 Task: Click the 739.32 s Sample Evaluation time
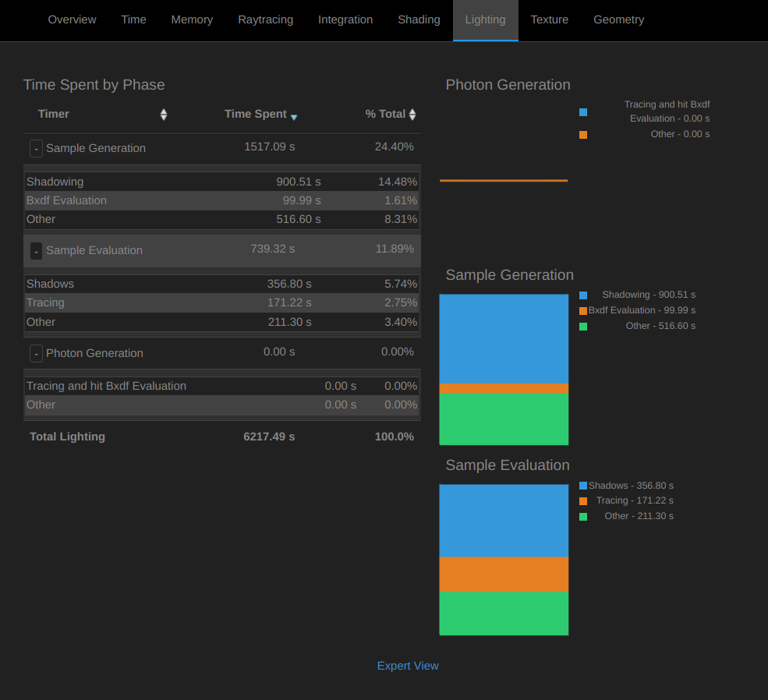[x=273, y=249]
